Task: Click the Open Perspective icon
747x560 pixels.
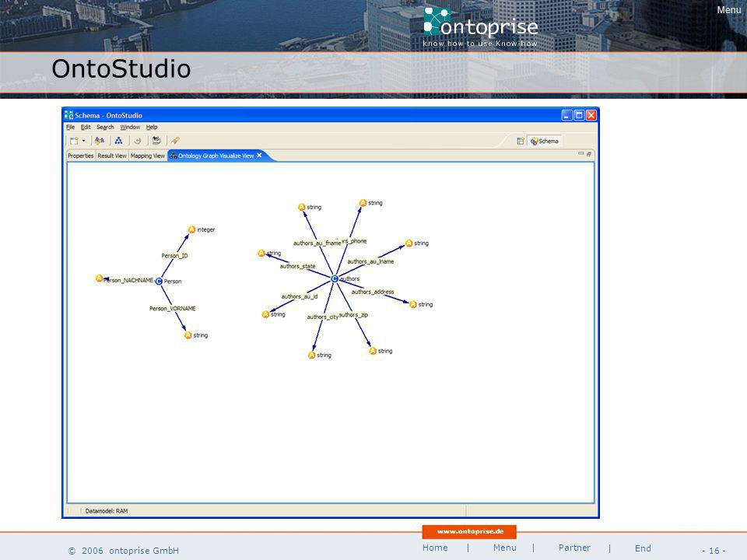Action: (x=521, y=141)
